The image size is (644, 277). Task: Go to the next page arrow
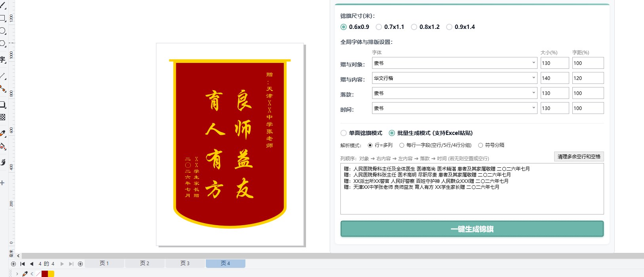(x=62, y=264)
